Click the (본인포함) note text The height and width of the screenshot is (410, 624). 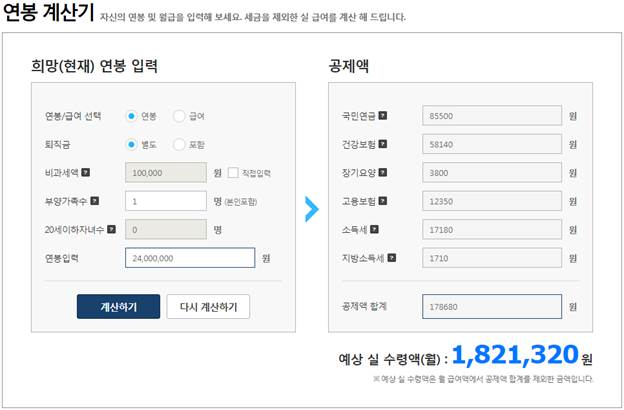241,202
